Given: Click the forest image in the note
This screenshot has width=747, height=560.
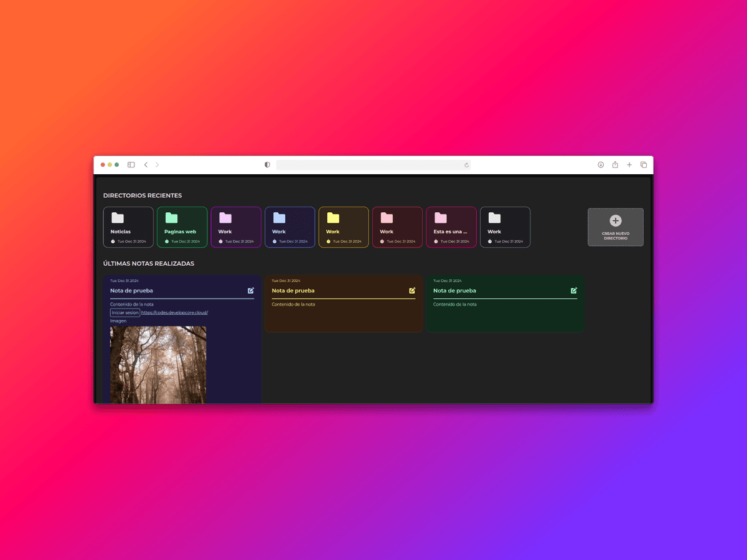Looking at the screenshot, I should tap(157, 365).
